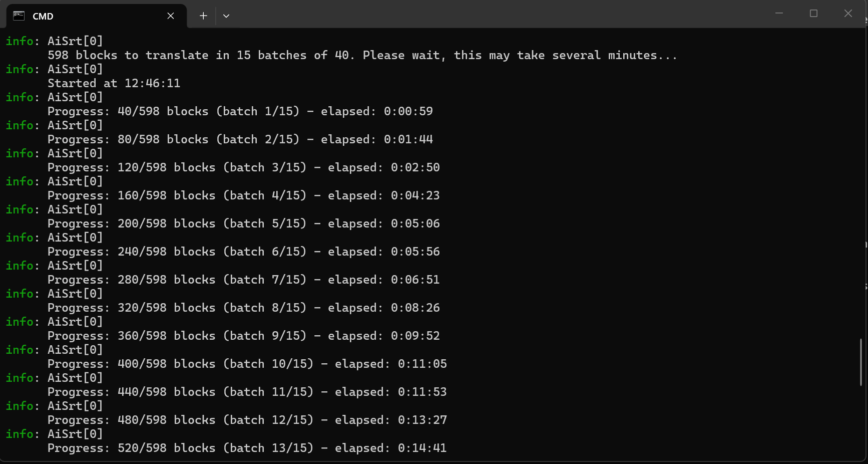868x464 pixels.
Task: Click the "360/598 blocks" progress text
Action: click(x=166, y=336)
